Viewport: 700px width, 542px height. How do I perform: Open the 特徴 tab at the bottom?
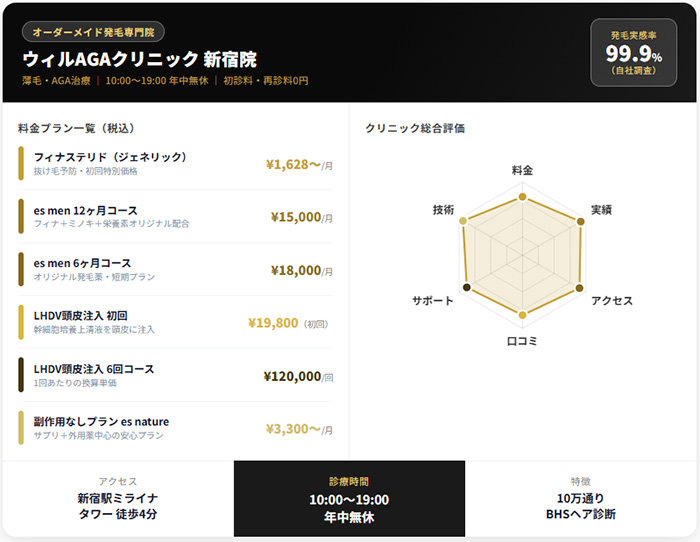point(580,498)
